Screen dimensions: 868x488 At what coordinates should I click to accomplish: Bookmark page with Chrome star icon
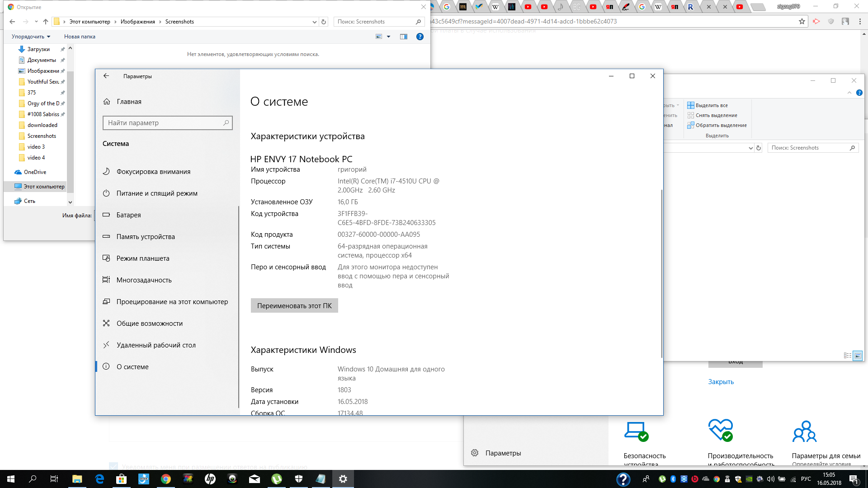point(802,21)
